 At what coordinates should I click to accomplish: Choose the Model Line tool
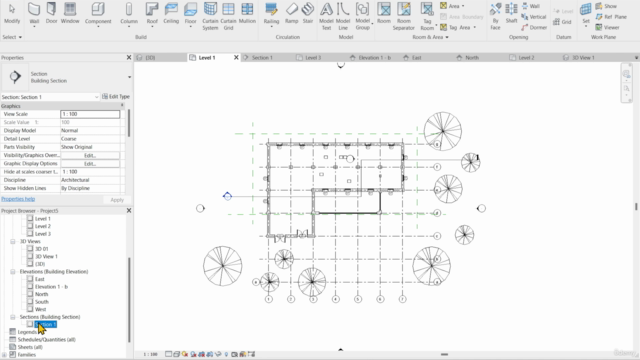click(343, 16)
